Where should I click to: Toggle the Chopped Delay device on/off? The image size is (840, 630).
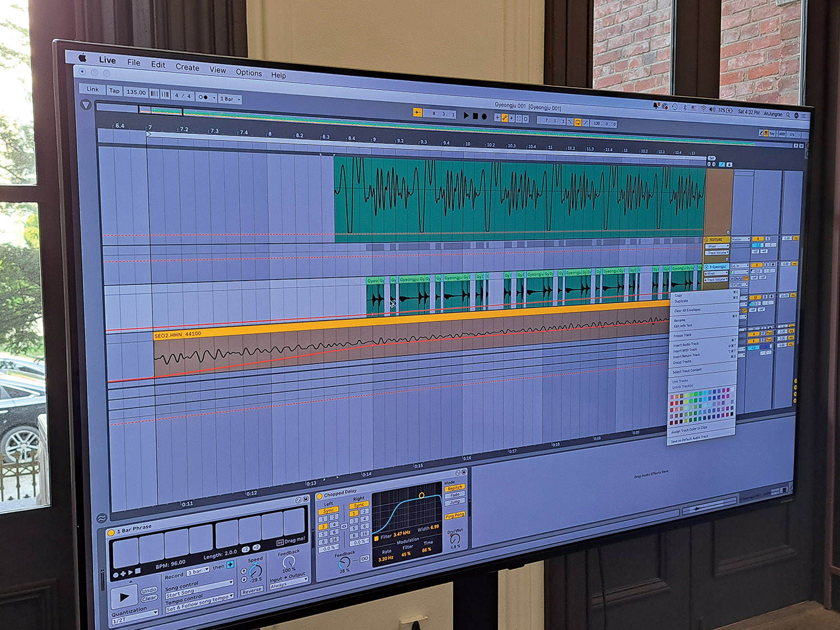(x=319, y=496)
